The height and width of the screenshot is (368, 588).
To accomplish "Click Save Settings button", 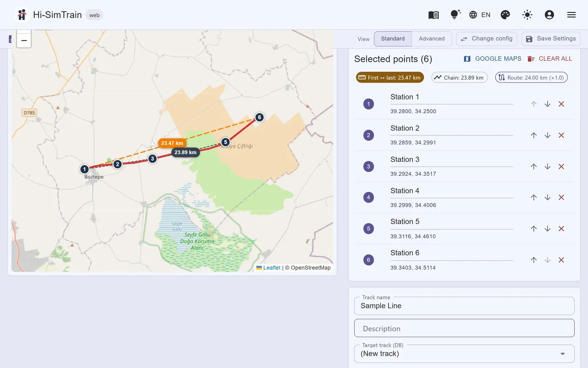I will (x=551, y=39).
